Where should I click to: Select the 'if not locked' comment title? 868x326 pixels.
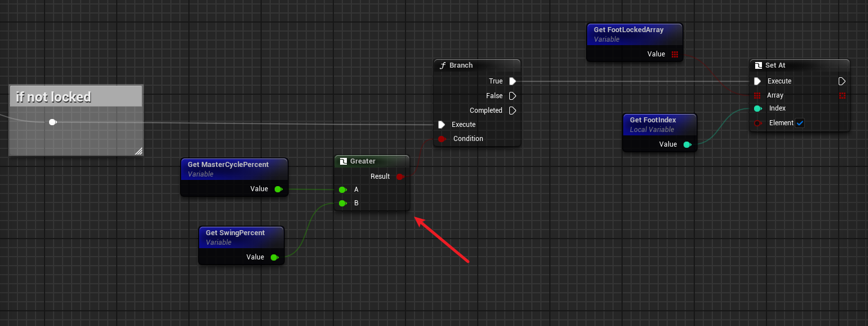(x=54, y=97)
